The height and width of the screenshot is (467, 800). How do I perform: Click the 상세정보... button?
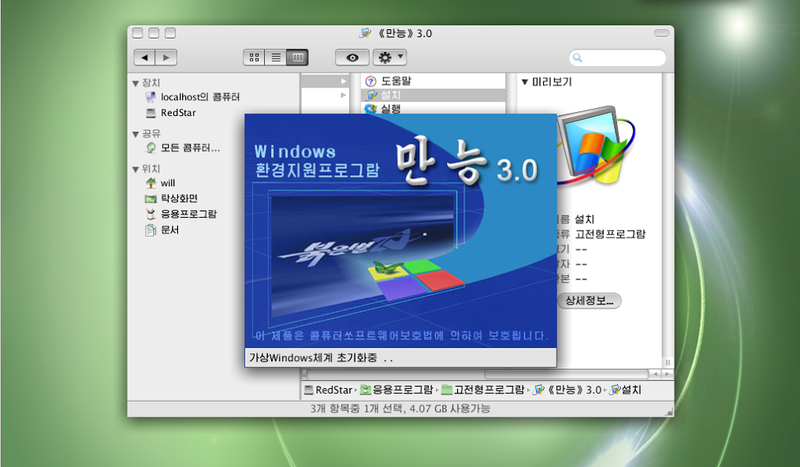tap(589, 301)
